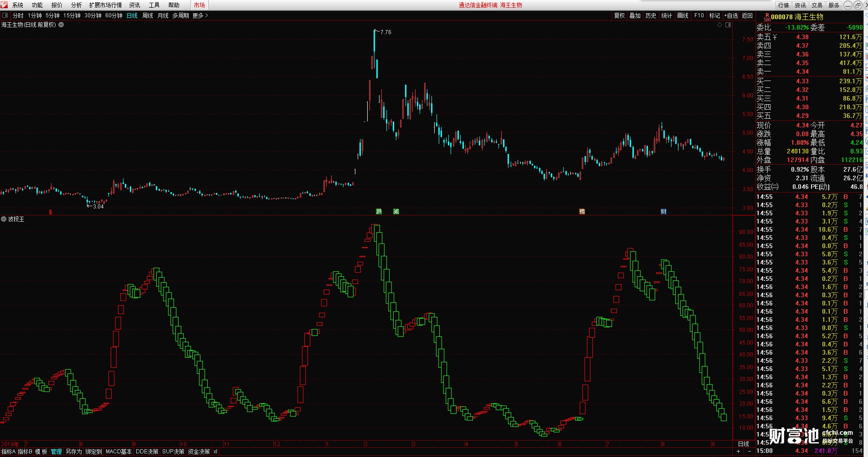Click the 历史 toolbar button
The width and height of the screenshot is (868, 457).
[651, 15]
